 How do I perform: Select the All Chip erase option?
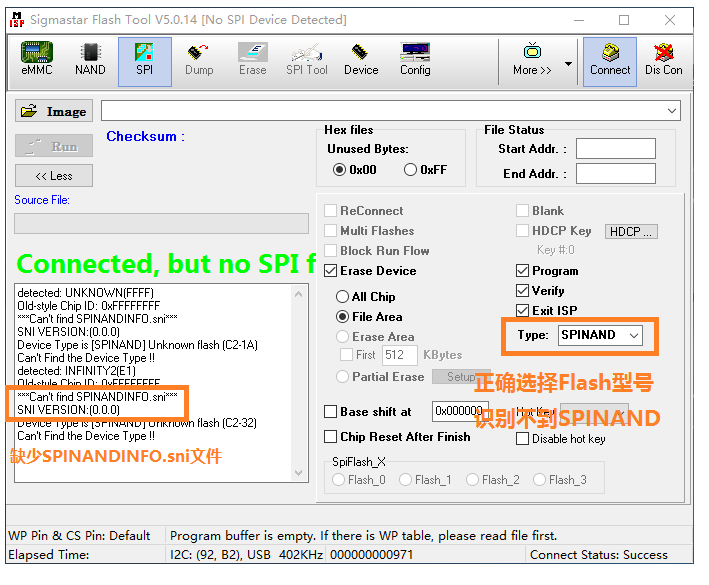[x=342, y=297]
